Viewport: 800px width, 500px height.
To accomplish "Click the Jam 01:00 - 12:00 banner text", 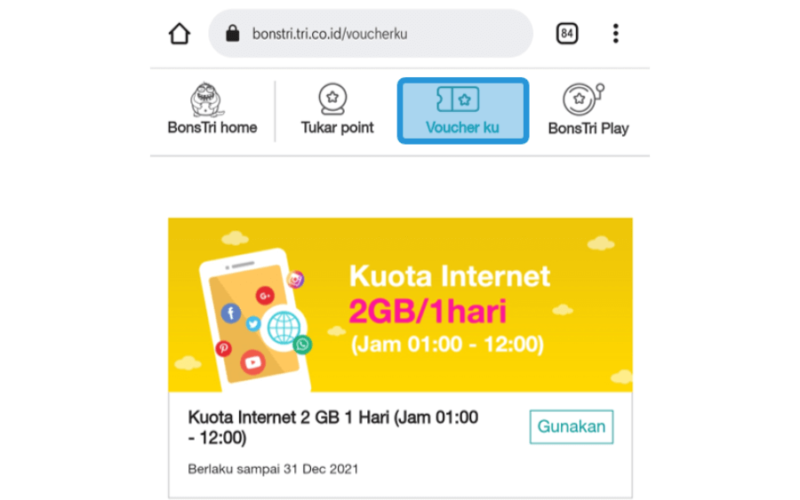I will click(x=447, y=344).
